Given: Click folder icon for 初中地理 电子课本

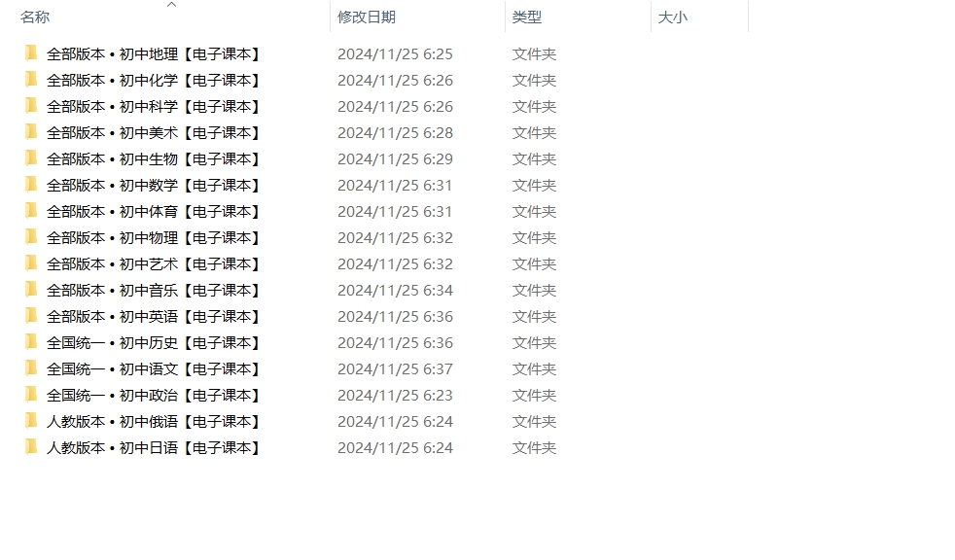Looking at the screenshot, I should (x=31, y=53).
